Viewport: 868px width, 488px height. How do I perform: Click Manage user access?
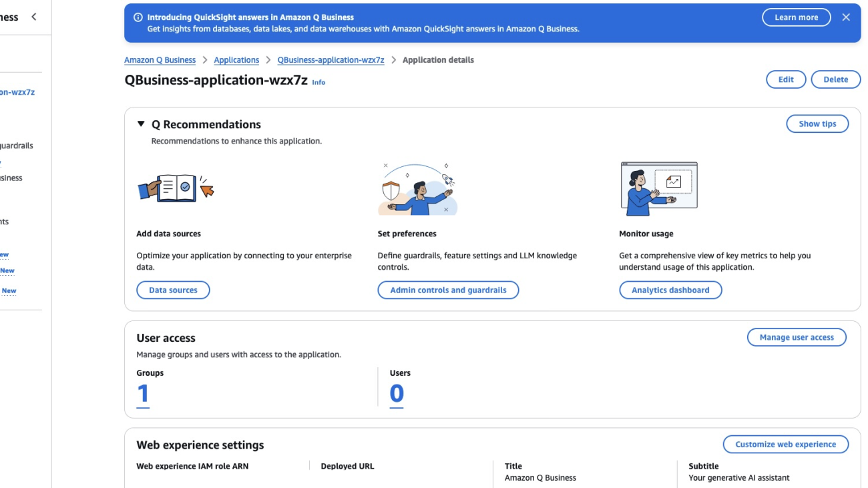coord(797,338)
